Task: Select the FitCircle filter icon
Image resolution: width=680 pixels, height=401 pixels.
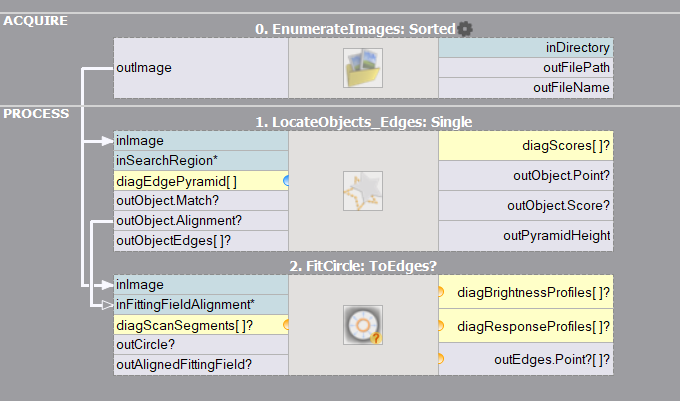Action: pos(363,325)
